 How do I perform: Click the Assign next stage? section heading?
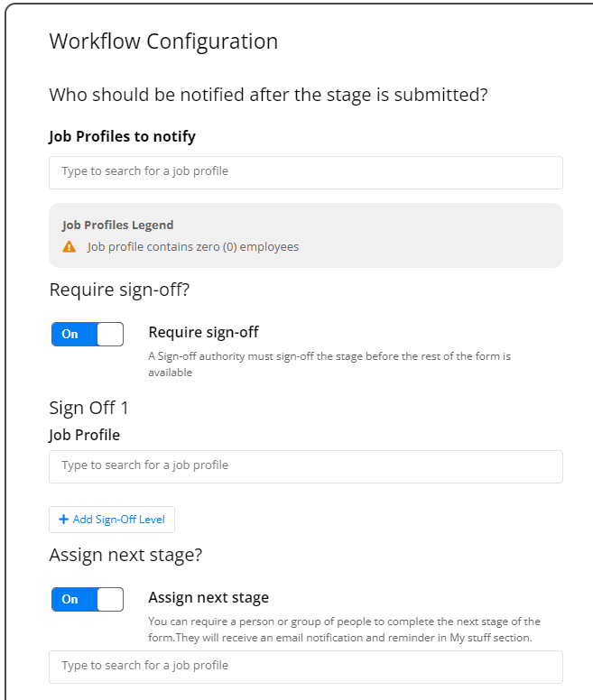coord(126,556)
